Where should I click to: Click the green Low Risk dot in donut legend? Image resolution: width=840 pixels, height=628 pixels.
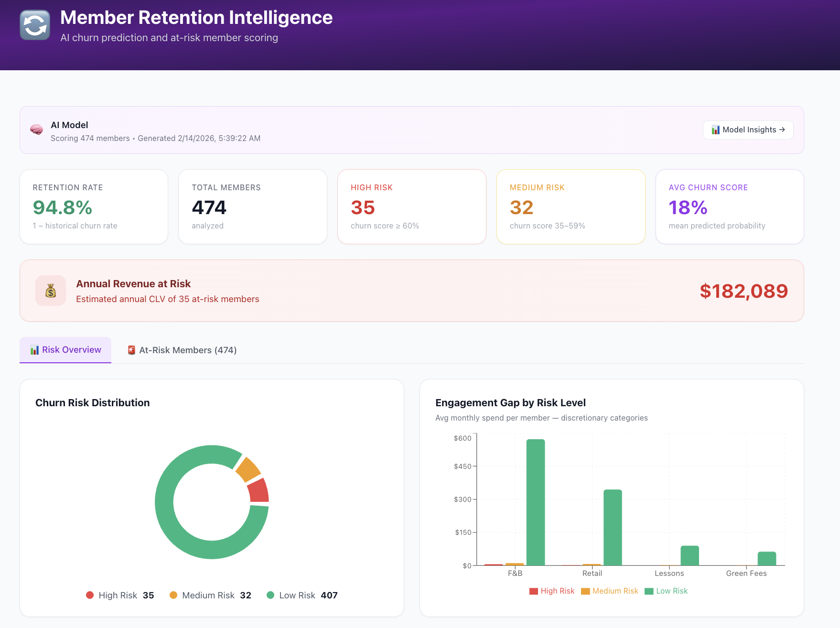click(271, 595)
